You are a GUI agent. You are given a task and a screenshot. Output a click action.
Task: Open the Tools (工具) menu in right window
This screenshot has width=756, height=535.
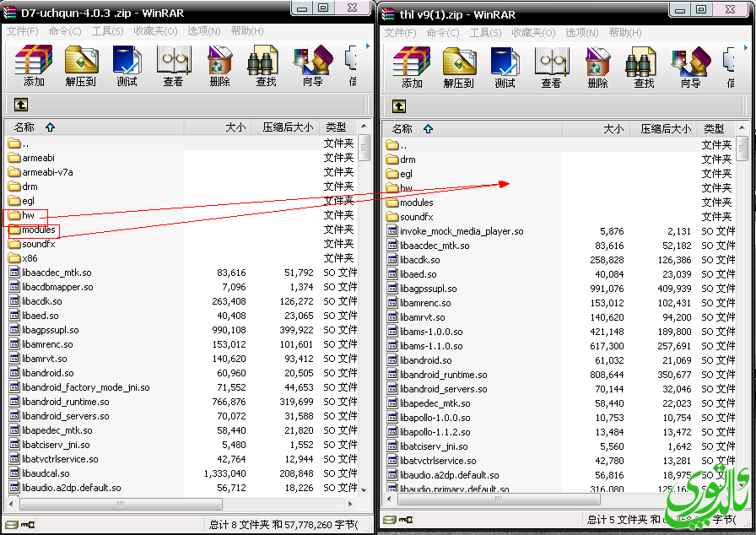point(484,32)
